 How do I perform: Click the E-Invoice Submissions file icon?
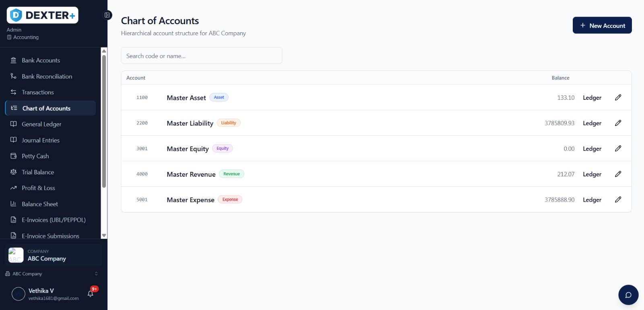point(13,236)
